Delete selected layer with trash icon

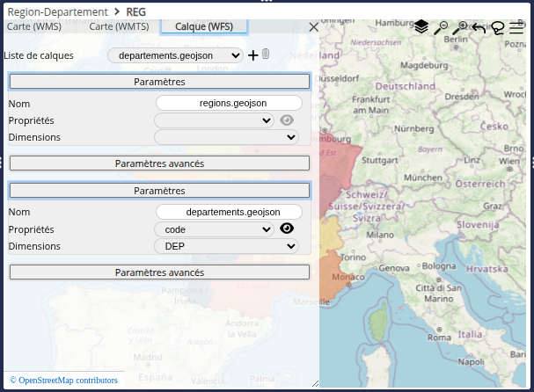point(266,55)
